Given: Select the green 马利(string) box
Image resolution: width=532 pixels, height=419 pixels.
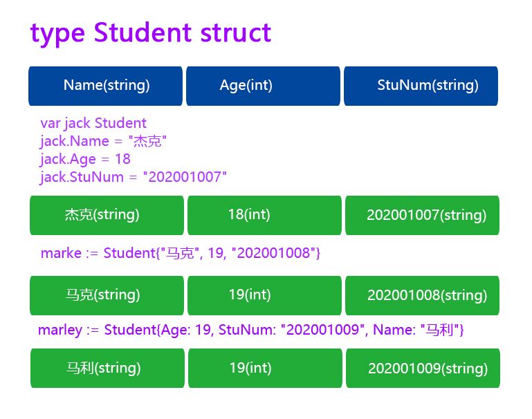Looking at the screenshot, I should [x=107, y=368].
